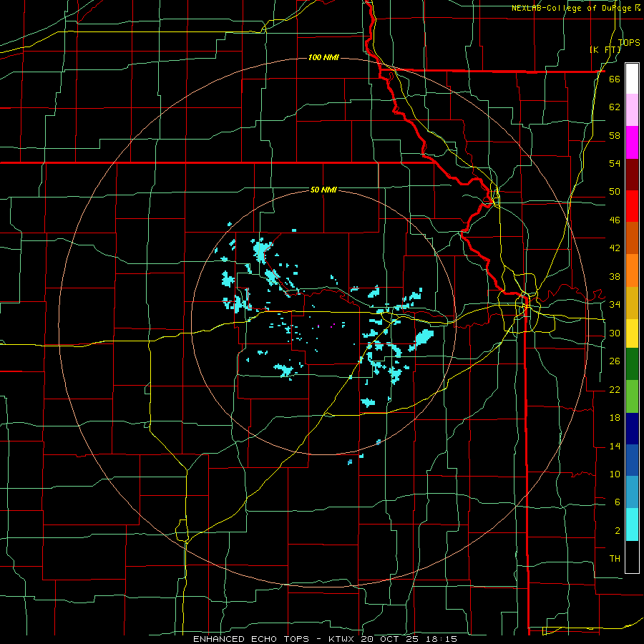Click the 'NEXLAB-College of DuPage' credit text

point(572,8)
